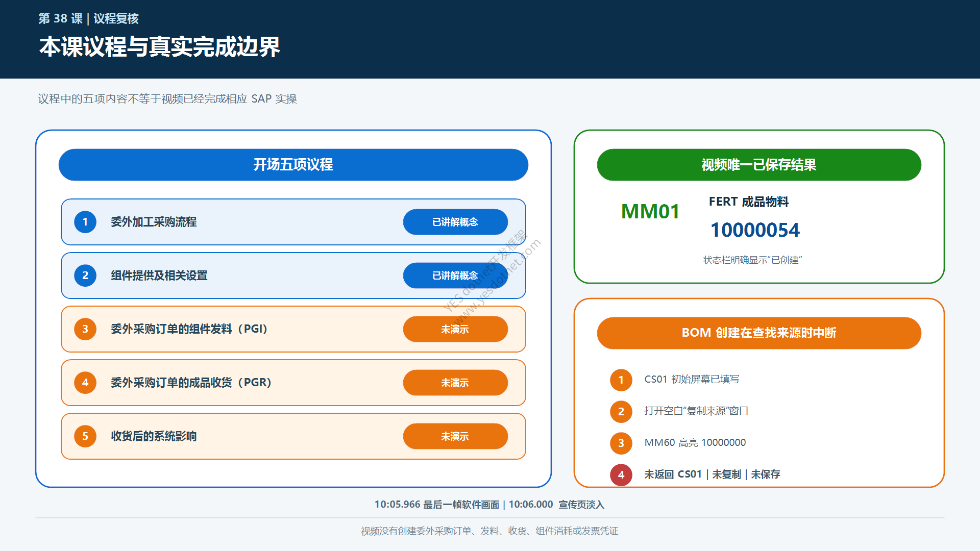Screen dimensions: 980x551
Task: Click blue number 1 circle for 委外加工采购流程
Action: click(x=85, y=222)
